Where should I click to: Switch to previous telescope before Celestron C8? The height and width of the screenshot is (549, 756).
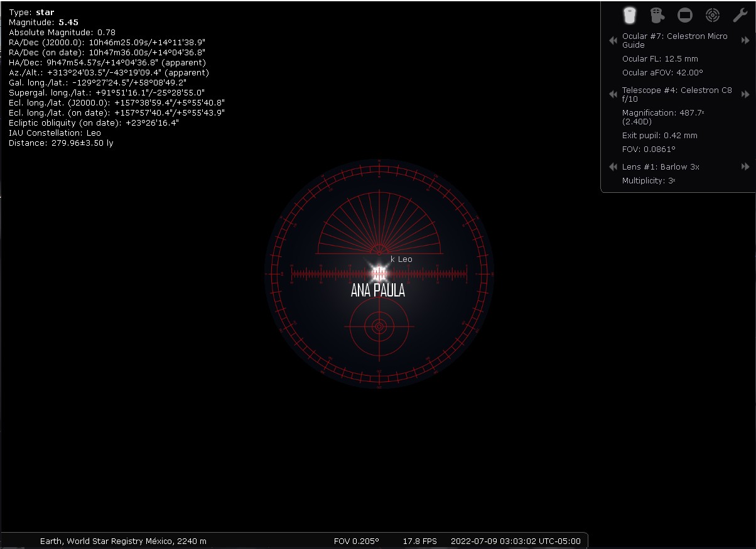613,95
